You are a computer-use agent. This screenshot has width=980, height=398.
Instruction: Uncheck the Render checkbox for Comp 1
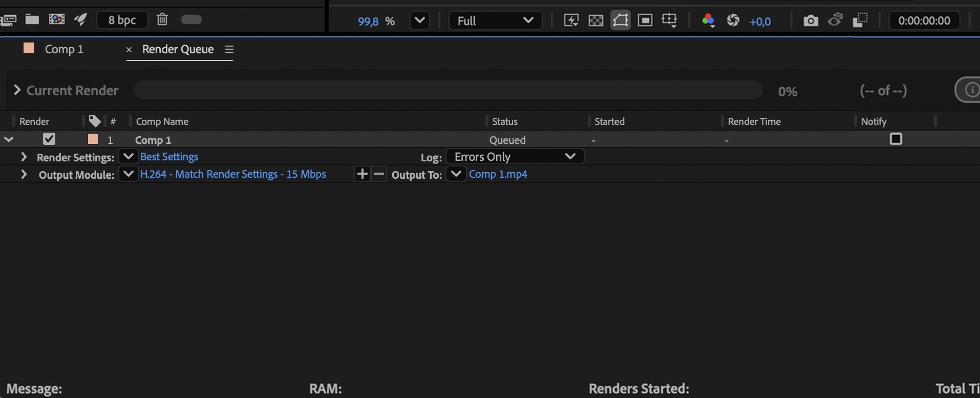click(x=49, y=139)
